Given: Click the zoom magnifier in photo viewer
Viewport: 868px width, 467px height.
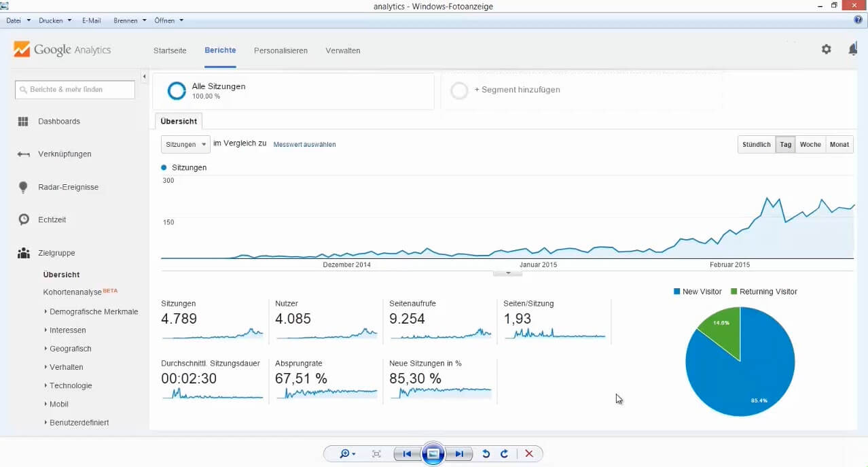Looking at the screenshot, I should (347, 453).
